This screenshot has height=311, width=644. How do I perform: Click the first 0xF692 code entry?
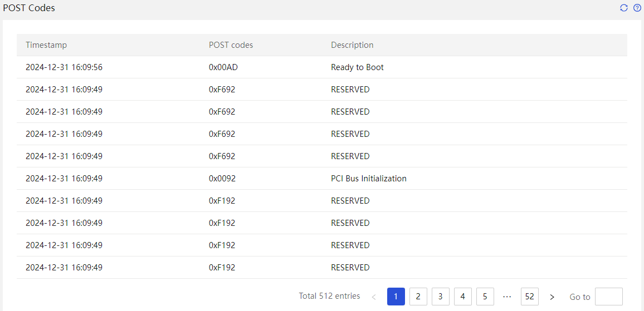tap(222, 90)
